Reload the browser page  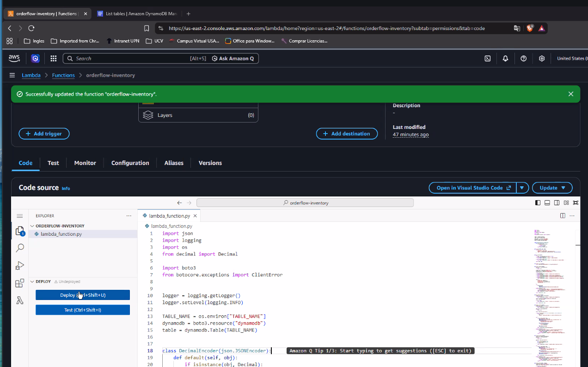tap(31, 28)
